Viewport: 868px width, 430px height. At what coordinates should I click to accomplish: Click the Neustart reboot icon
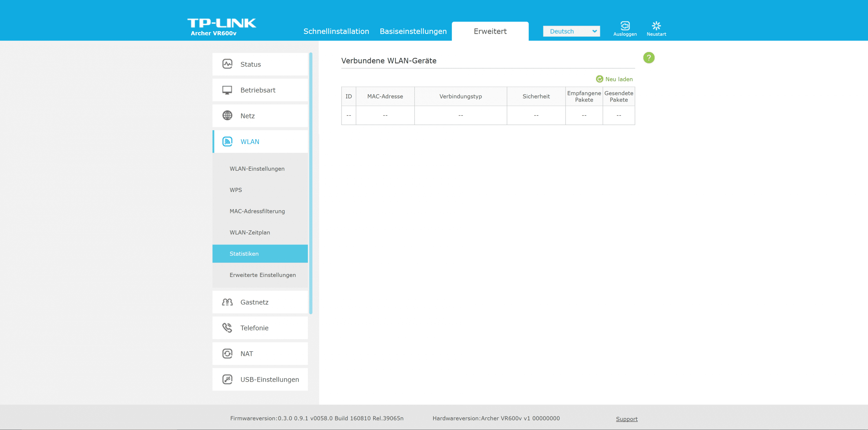click(x=656, y=26)
